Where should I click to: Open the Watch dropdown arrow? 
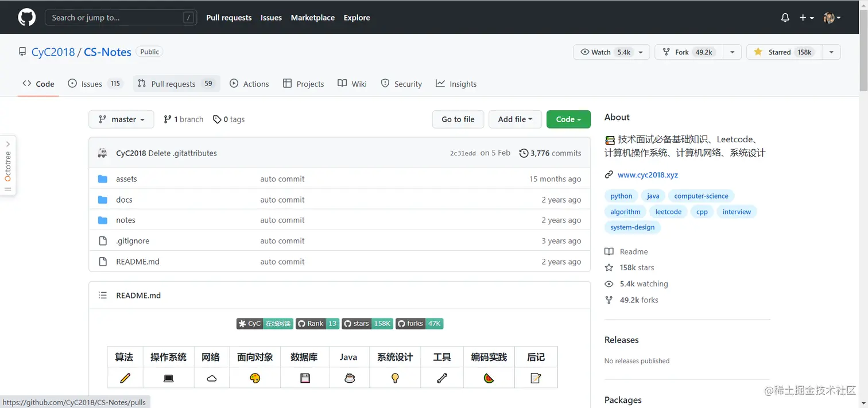click(641, 52)
